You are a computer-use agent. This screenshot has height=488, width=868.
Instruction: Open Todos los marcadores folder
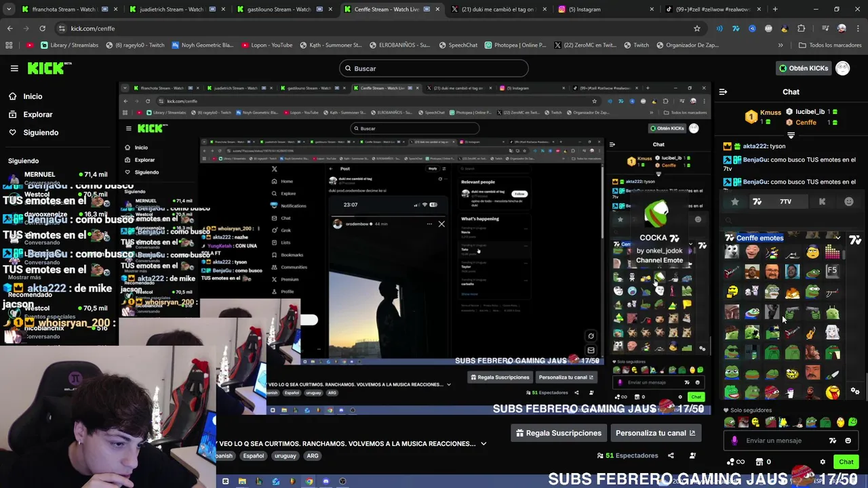tap(830, 45)
